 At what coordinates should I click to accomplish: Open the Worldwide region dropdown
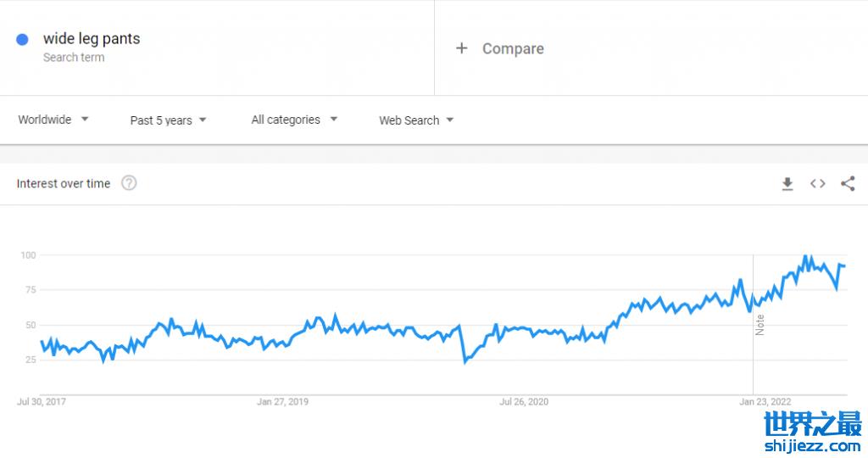click(x=53, y=120)
